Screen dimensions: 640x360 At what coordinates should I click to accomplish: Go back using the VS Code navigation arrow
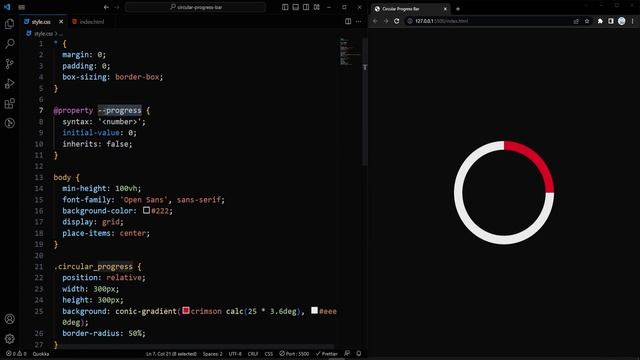(x=106, y=7)
